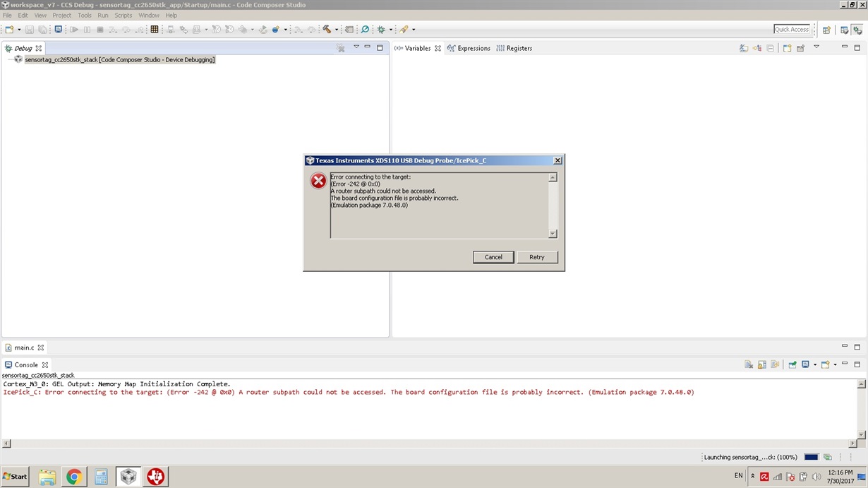Click into the Quick Access field
This screenshot has width=868, height=488.
pyautogui.click(x=792, y=29)
